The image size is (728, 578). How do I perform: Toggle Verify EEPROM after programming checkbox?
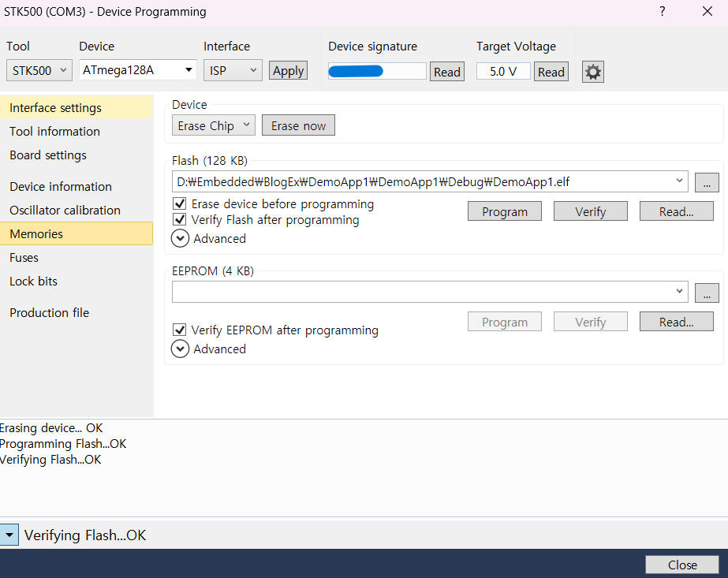pyautogui.click(x=180, y=330)
